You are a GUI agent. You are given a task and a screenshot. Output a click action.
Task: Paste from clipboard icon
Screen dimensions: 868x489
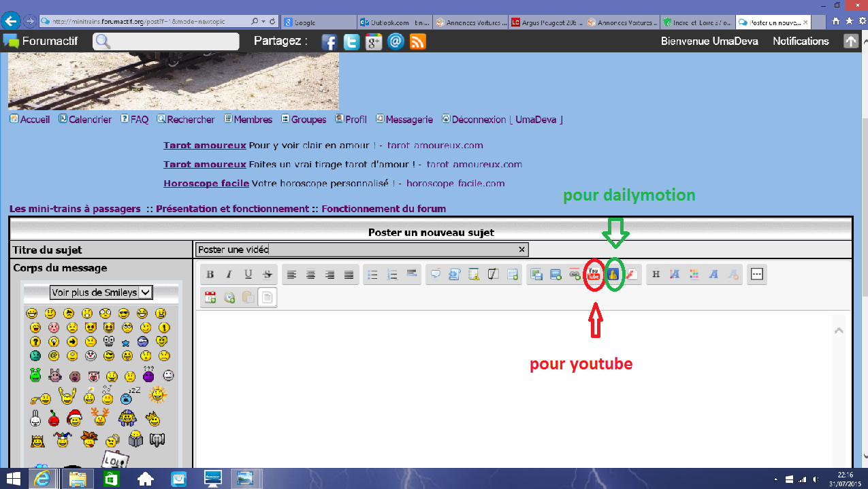tap(248, 297)
